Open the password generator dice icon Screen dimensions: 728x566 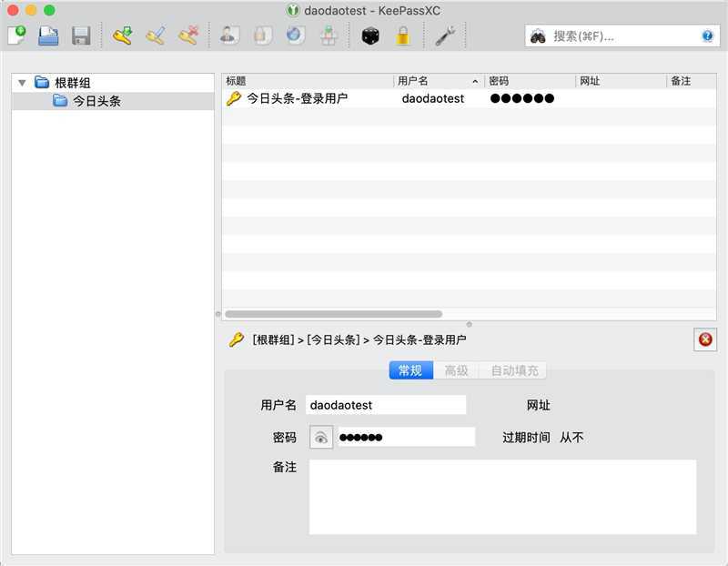point(370,35)
